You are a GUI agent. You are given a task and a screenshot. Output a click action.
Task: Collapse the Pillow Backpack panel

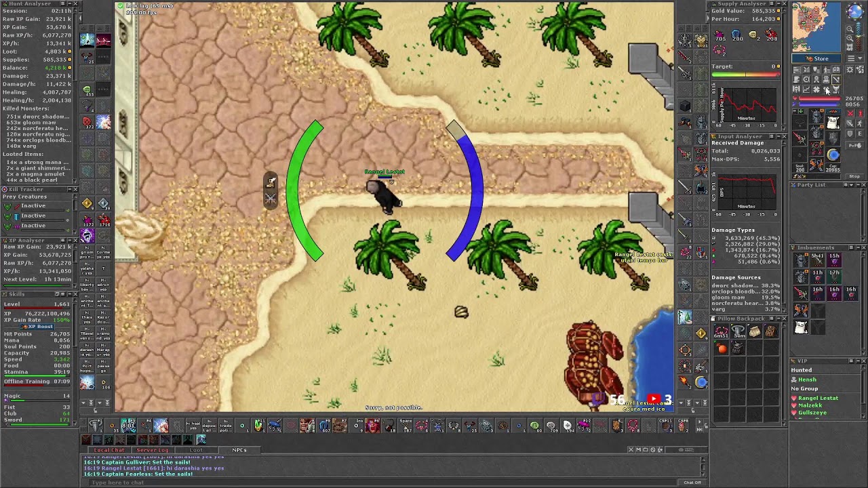click(777, 319)
